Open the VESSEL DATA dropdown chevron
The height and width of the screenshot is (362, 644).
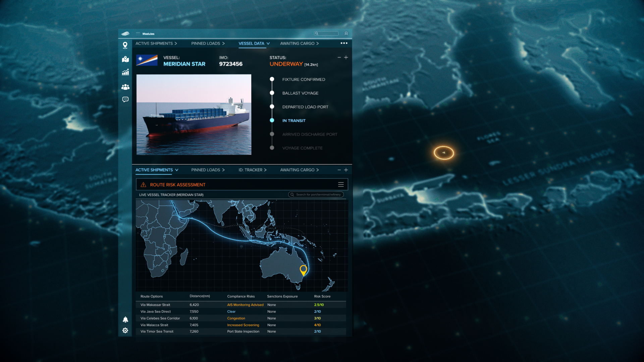(x=268, y=44)
